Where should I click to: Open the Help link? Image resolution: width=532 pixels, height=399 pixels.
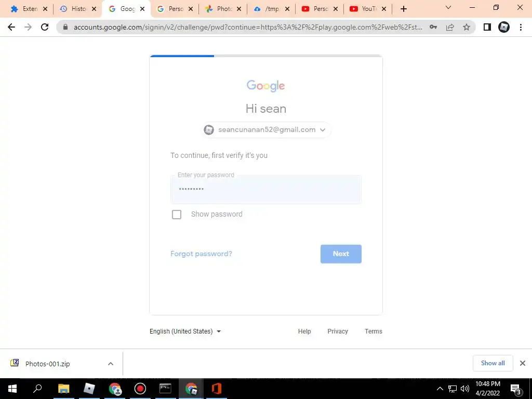304,331
